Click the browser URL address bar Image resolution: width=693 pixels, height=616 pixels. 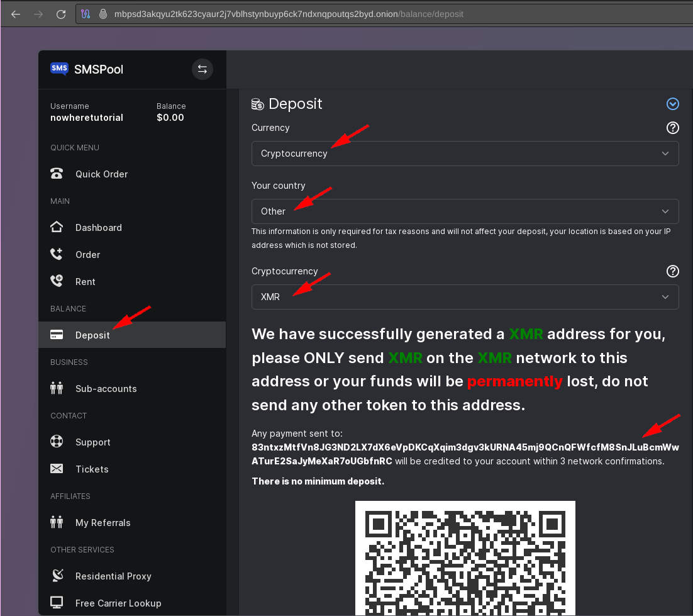[384, 14]
